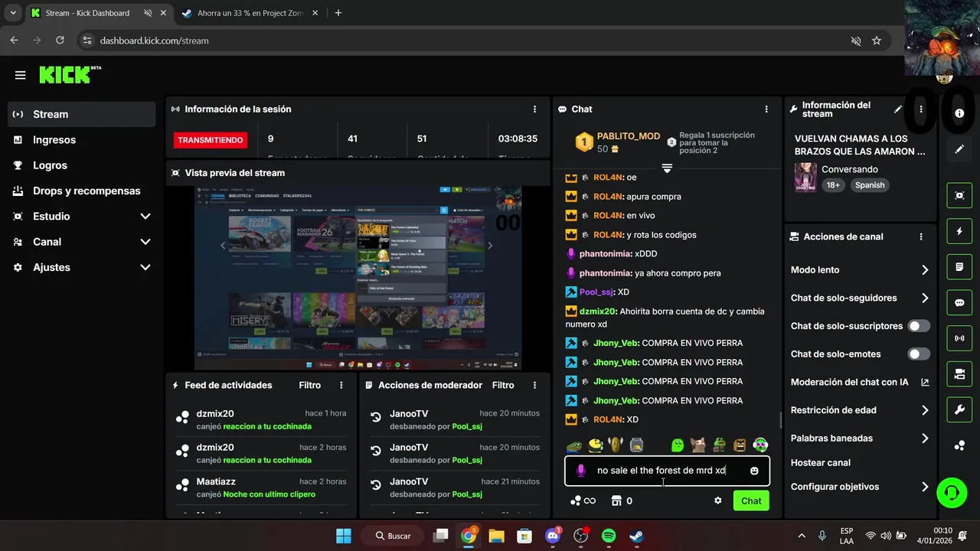The width and height of the screenshot is (980, 551).
Task: Toggle the chat bubble widget icon in right sidebar
Action: tap(959, 302)
